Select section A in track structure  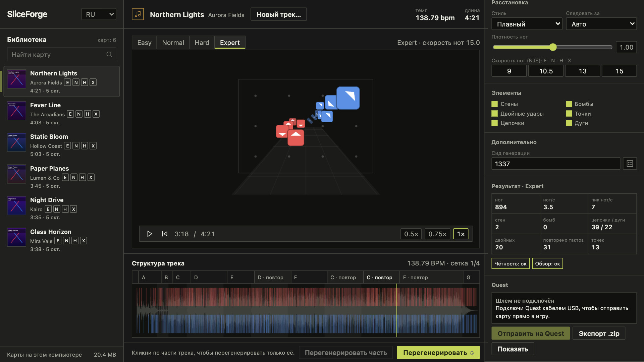150,277
